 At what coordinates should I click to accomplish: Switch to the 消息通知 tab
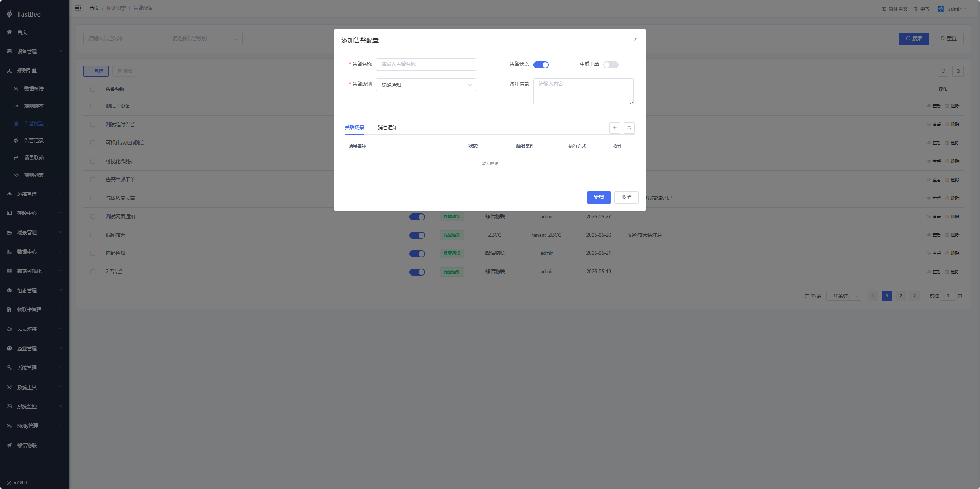[387, 127]
